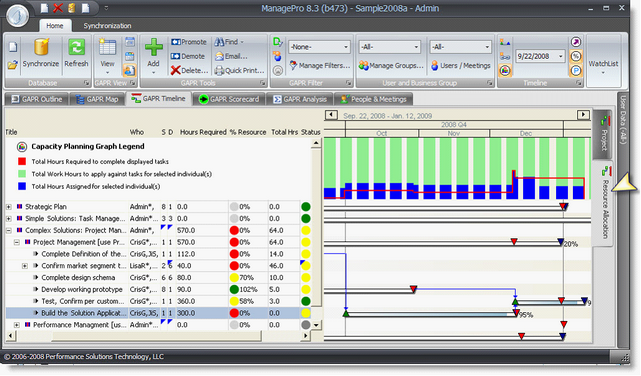Expand Confirm market segment row
The image size is (641, 376).
(25, 266)
